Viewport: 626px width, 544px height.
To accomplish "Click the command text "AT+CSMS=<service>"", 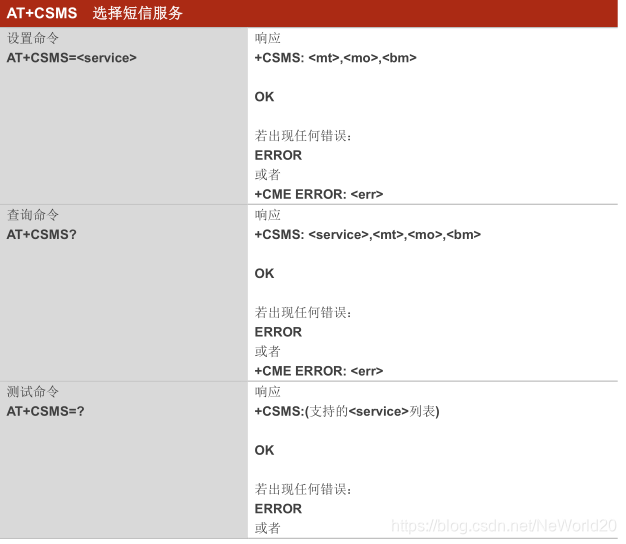I will (x=71, y=58).
